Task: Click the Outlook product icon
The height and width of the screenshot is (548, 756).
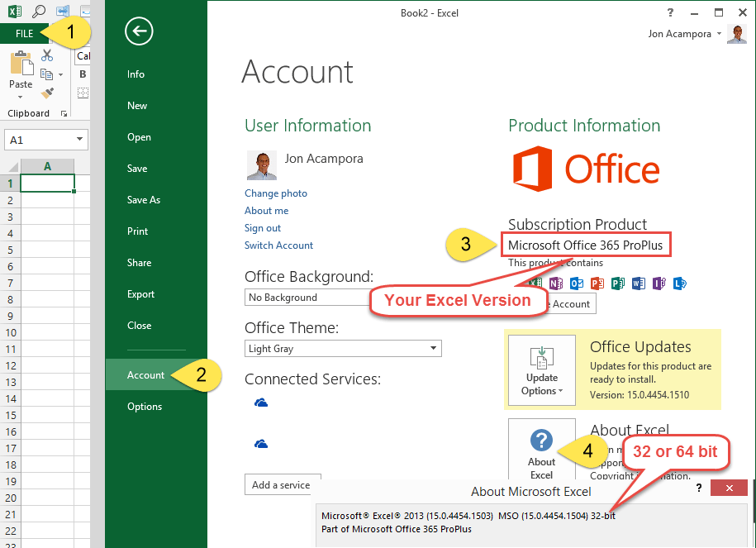Action: (577, 284)
